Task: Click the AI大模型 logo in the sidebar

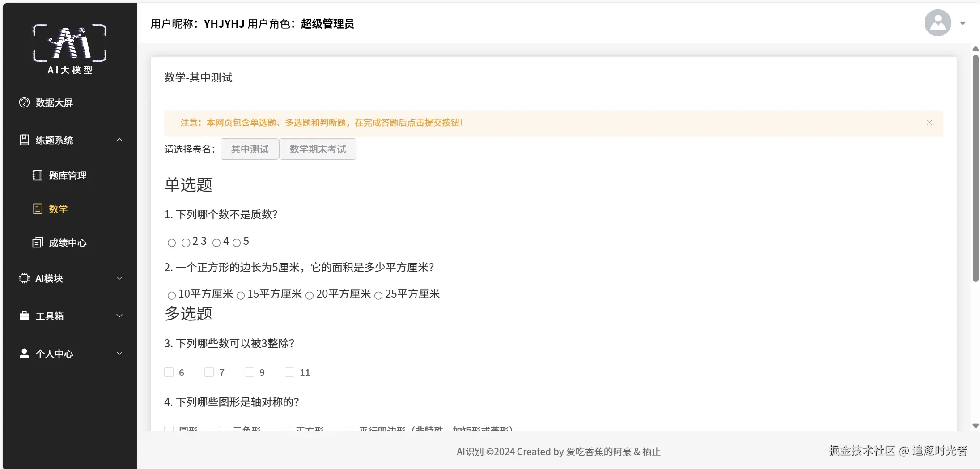Action: pyautogui.click(x=70, y=49)
